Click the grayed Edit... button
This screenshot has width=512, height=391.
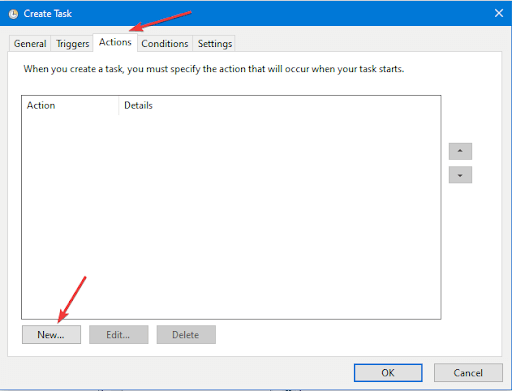pyautogui.click(x=118, y=335)
